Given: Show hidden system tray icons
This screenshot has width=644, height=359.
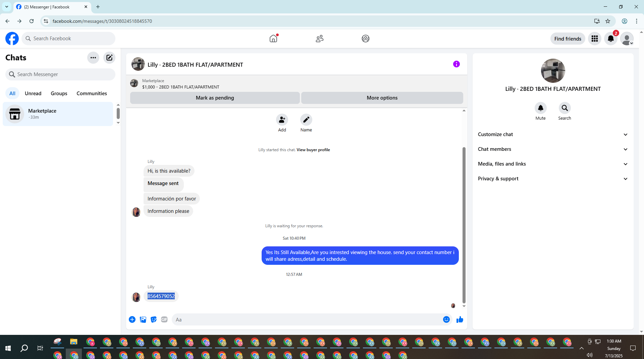Looking at the screenshot, I should [x=582, y=348].
